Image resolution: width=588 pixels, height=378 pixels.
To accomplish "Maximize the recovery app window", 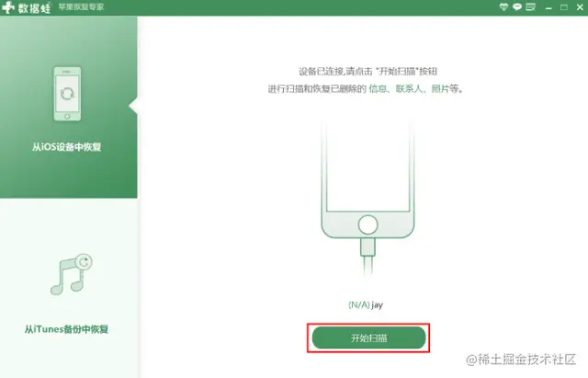I will point(563,7).
